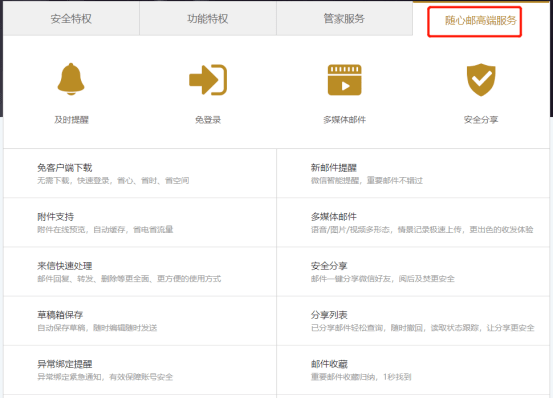The image size is (554, 398).
Task: Click the 多媒体邮件 heading in the feature list
Action: pyautogui.click(x=334, y=217)
